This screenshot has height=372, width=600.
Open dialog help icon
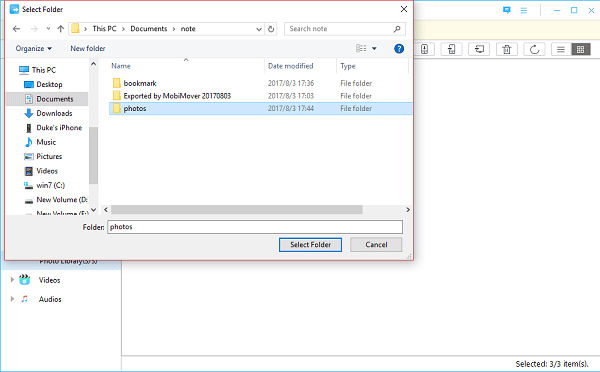[399, 49]
